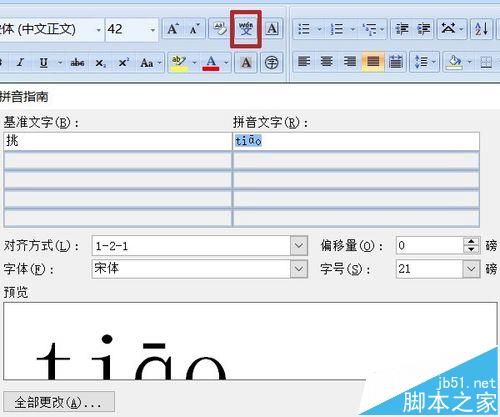
Task: Open bullet library dropdown arrow
Action: 319,29
